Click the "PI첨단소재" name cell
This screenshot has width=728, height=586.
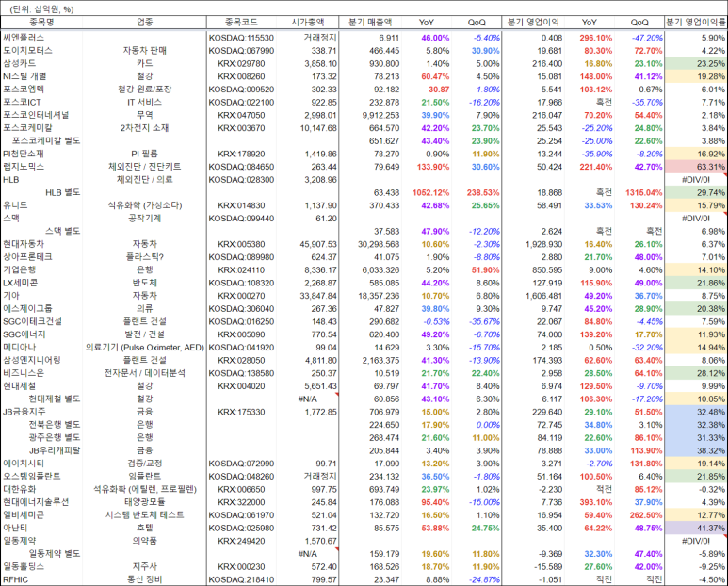click(24, 154)
